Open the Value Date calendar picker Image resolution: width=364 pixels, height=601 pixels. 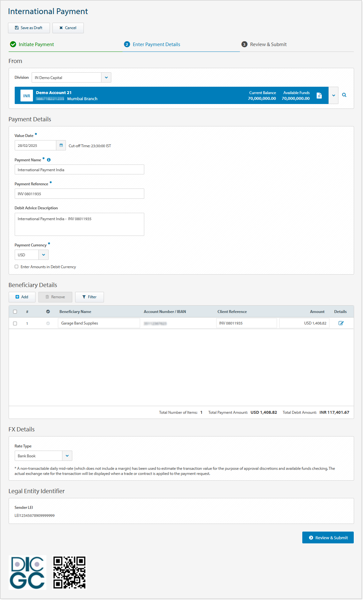click(x=61, y=145)
